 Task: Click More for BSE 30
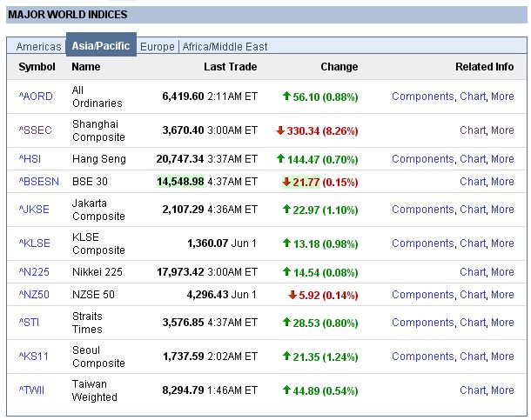tap(502, 182)
